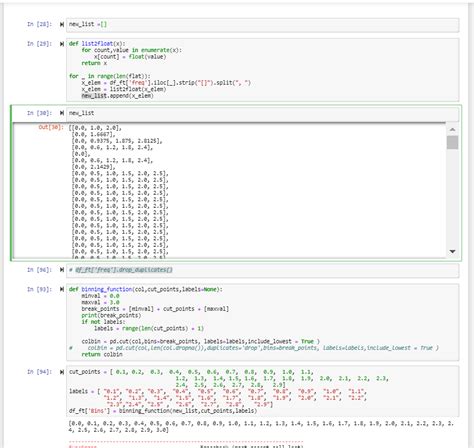Run cell In [28] with its run icon
The width and height of the screenshot is (474, 448).
pos(62,24)
